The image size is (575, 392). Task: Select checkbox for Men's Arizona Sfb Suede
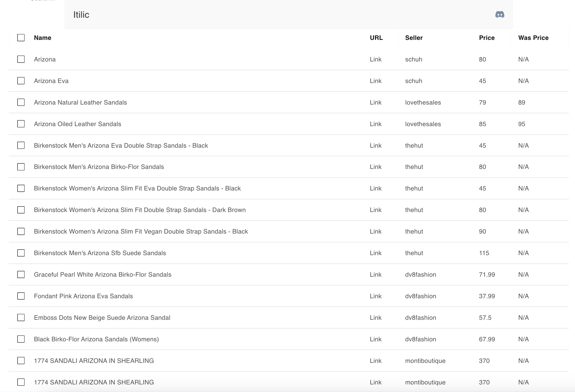[x=21, y=253]
